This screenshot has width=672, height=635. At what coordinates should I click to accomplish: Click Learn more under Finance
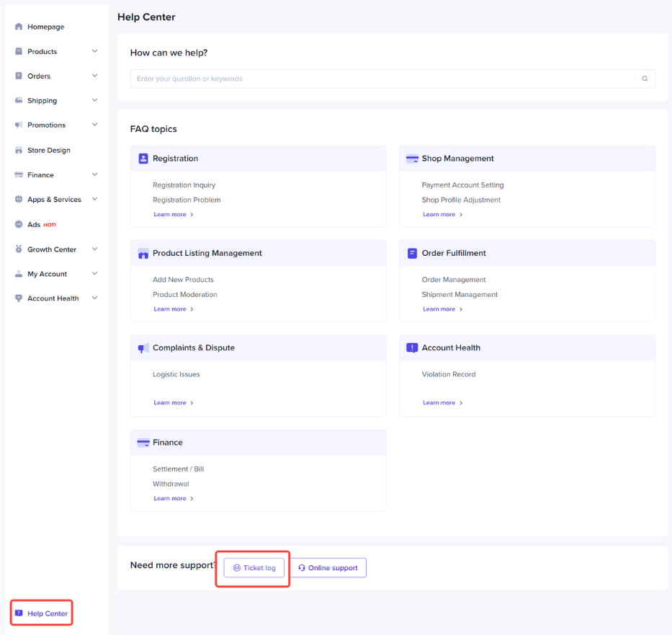170,498
